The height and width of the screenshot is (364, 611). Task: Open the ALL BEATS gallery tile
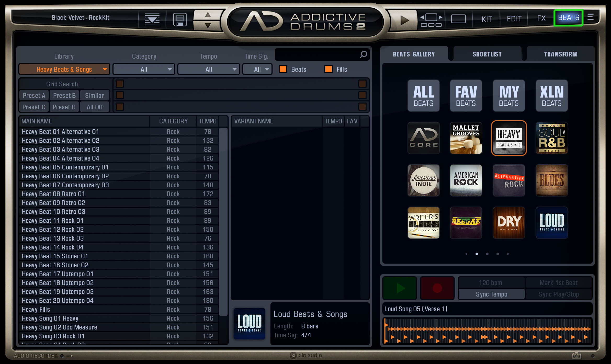(x=423, y=96)
